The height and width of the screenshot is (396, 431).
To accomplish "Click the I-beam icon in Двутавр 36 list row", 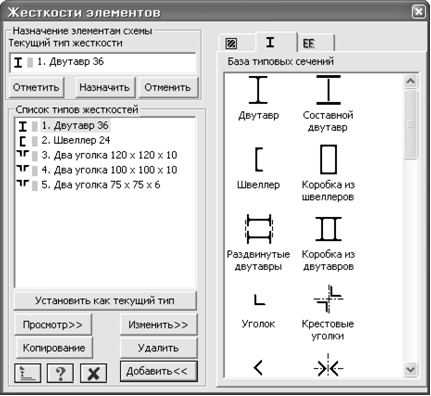I will click(x=22, y=126).
